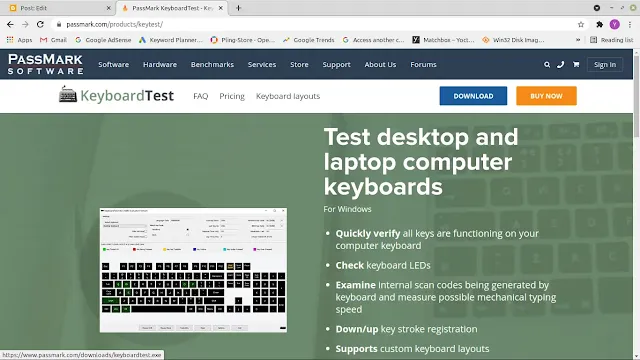
Task: Click the KeyboardTest product title
Action: click(127, 96)
